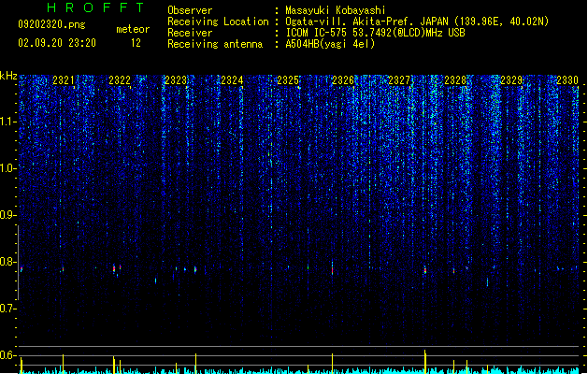Click the meteor count value 12

tap(136, 43)
